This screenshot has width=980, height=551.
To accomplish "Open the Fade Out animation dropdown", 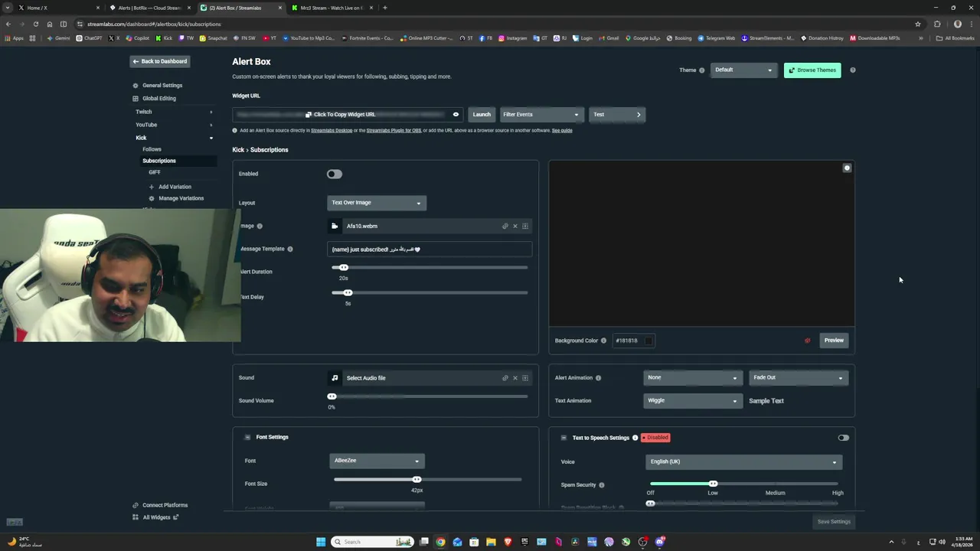I will click(x=798, y=377).
